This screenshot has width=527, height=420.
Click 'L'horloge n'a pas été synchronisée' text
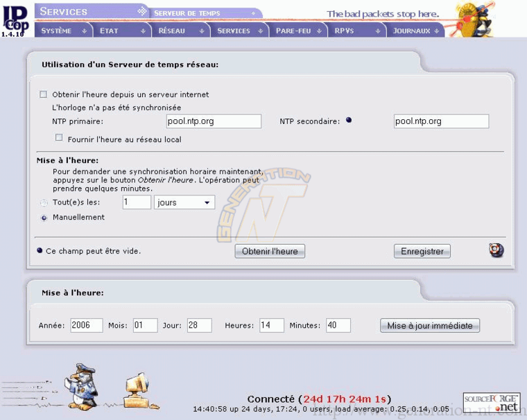(x=116, y=107)
